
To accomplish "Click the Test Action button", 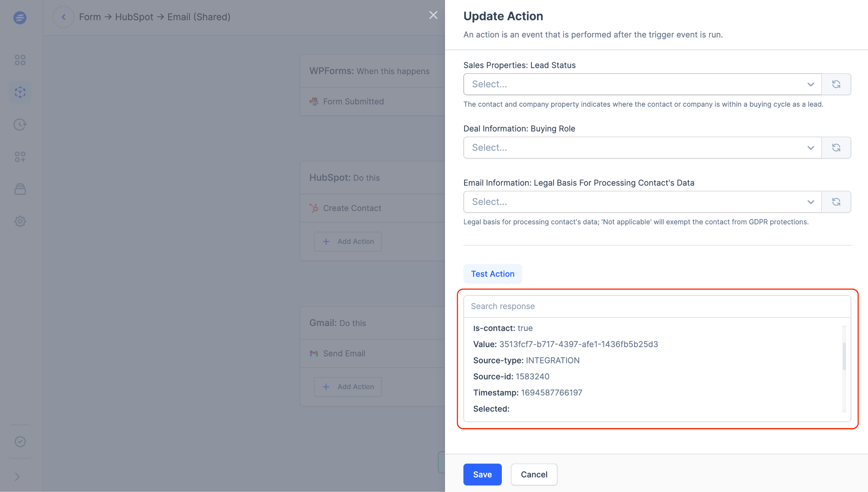I will [492, 274].
